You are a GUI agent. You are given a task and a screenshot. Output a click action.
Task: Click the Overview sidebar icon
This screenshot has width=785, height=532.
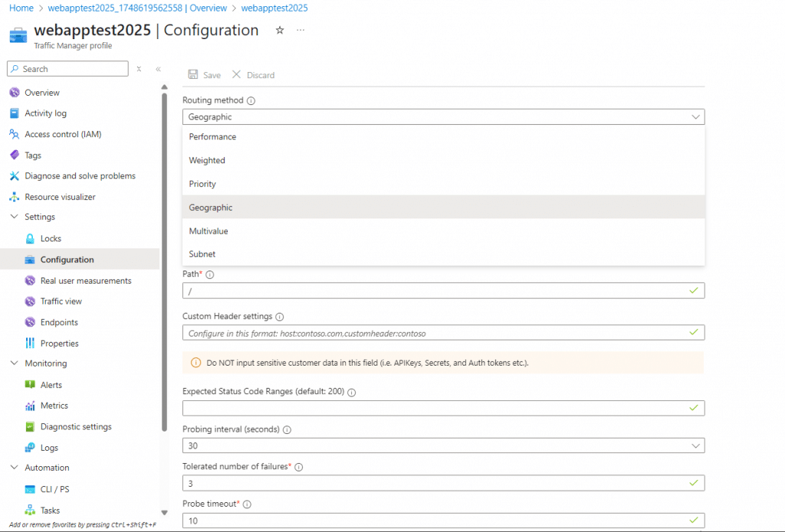(x=14, y=93)
